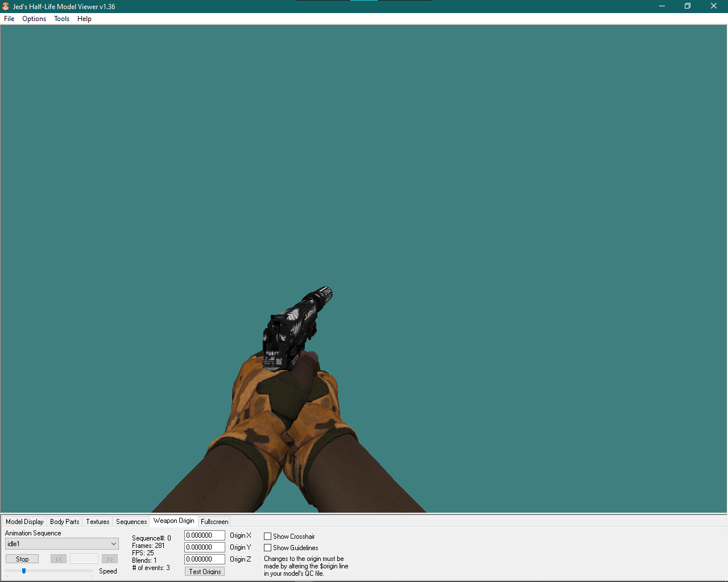Restore down the Model Viewer window
This screenshot has height=582, width=728.
click(688, 6)
